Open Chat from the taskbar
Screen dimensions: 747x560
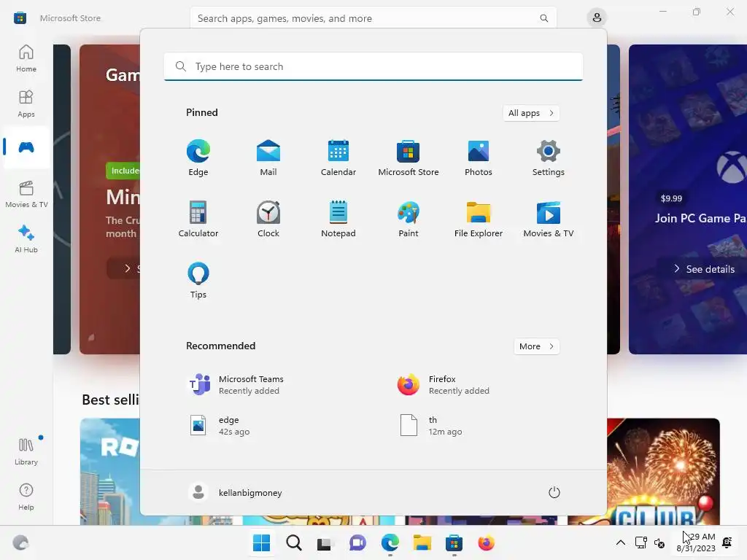[x=357, y=542]
